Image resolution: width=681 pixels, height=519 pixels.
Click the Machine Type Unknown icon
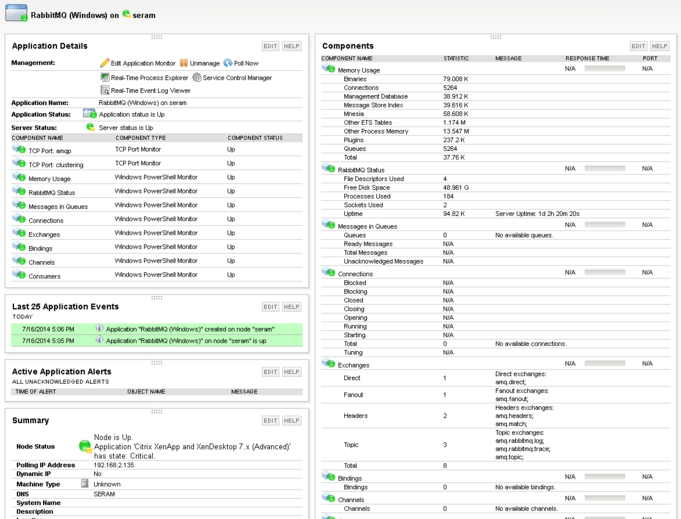coord(85,483)
